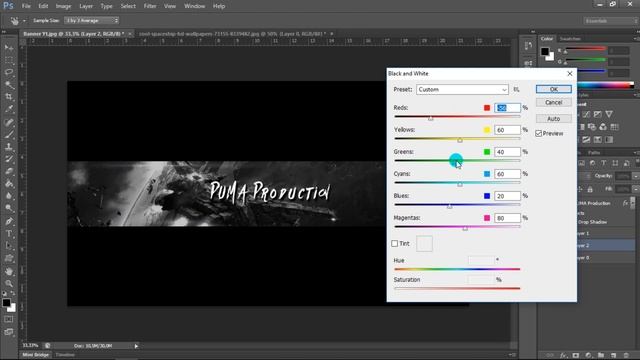Click the foreground color swatch in toolbox
This screenshot has width=640, height=360.
[x=6, y=303]
